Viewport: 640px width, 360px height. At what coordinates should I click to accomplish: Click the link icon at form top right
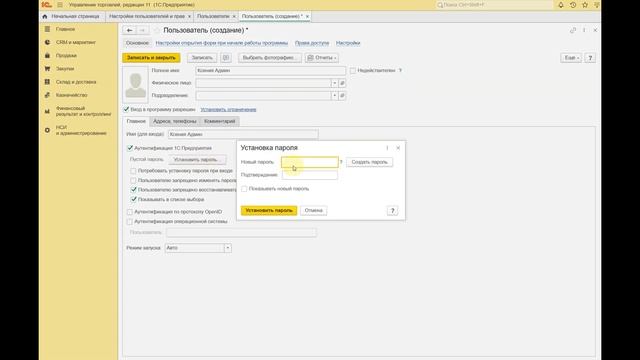pos(573,30)
